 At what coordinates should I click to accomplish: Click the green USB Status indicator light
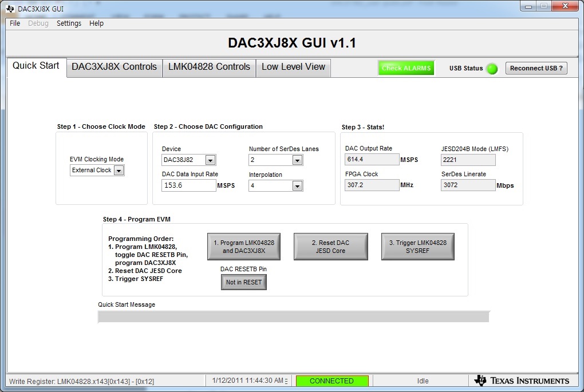(492, 69)
